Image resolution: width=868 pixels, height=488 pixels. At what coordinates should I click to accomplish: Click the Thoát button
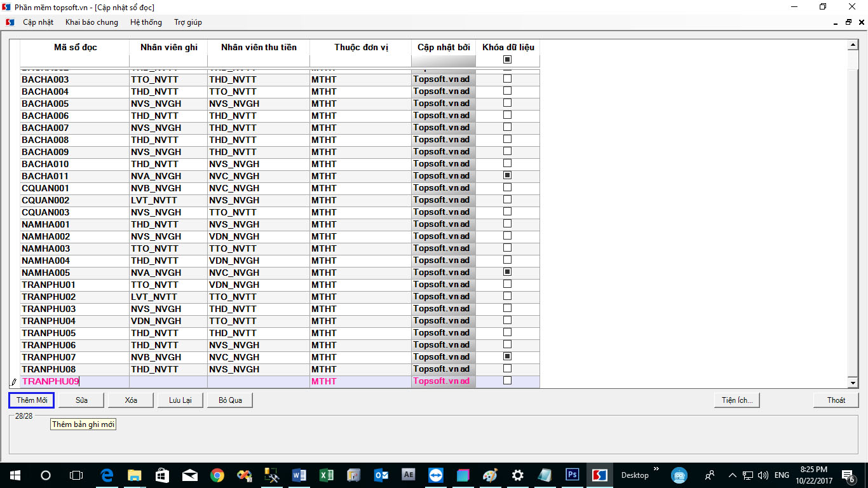836,400
